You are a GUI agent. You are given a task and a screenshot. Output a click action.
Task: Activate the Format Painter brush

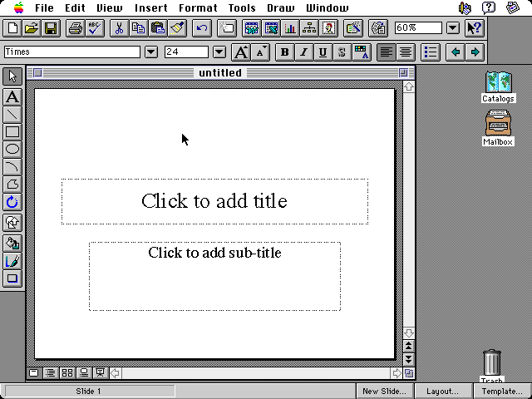pos(177,28)
